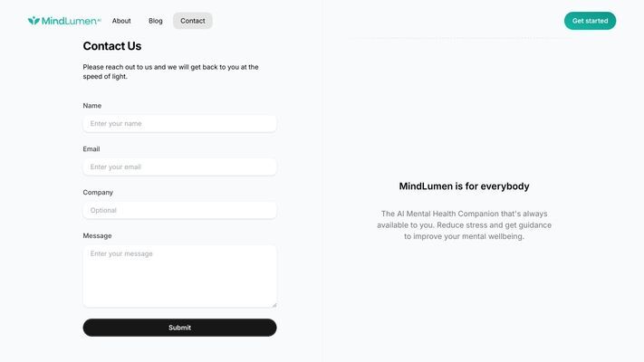Click the MindLumen is for everybody heading
This screenshot has width=644, height=362.
[464, 186]
